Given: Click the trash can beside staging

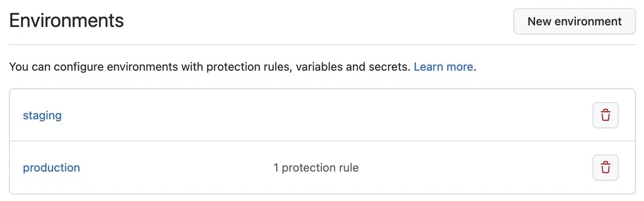Looking at the screenshot, I should (x=605, y=115).
